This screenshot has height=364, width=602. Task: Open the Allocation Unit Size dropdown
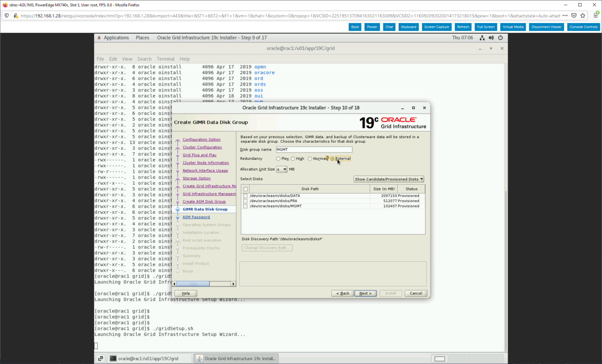pyautogui.click(x=282, y=169)
